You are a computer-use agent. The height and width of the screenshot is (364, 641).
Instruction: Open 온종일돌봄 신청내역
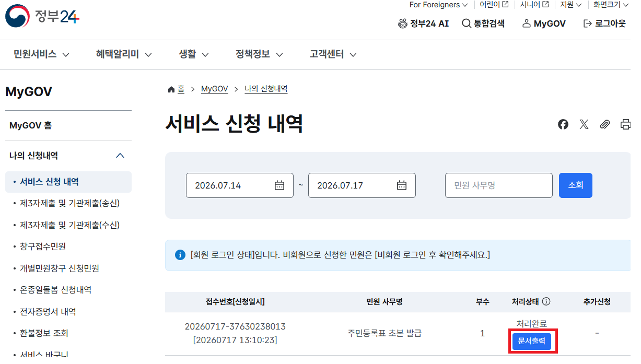click(55, 290)
